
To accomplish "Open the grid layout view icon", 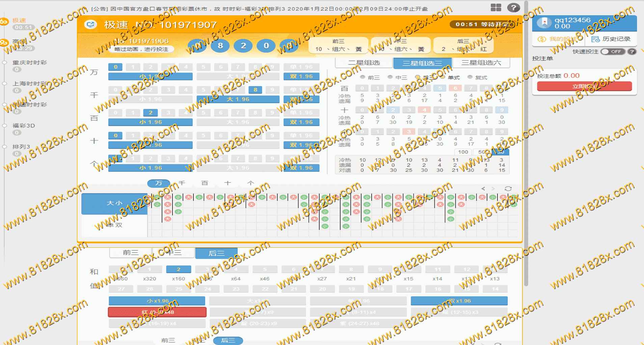I will pos(495,7).
